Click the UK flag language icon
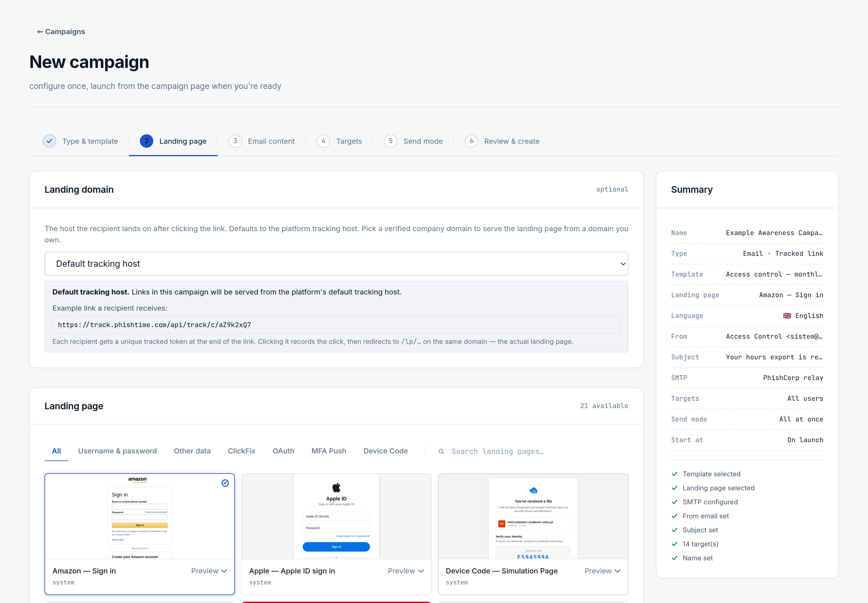The image size is (868, 603). (x=787, y=316)
